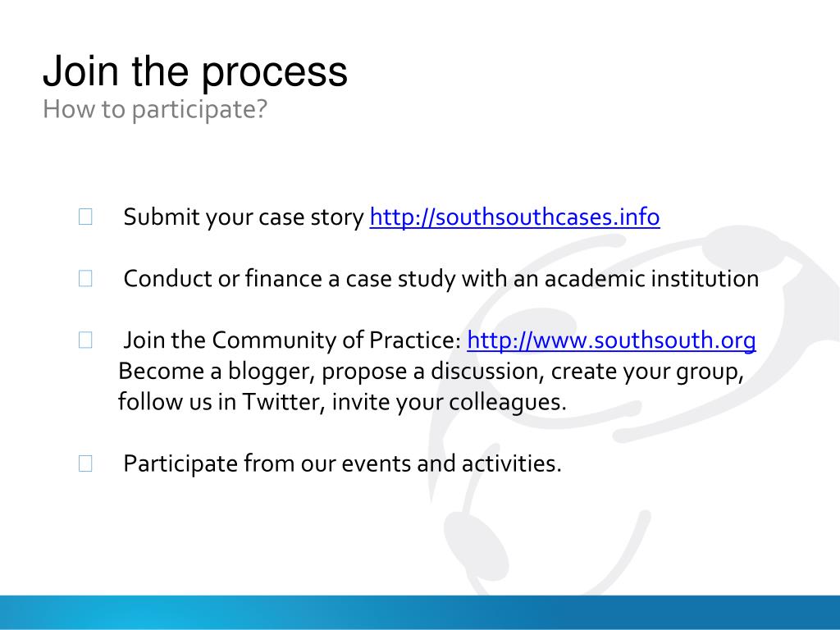Click the Become a blogger, propose a discussion line
The width and height of the screenshot is (840, 630).
click(x=431, y=372)
